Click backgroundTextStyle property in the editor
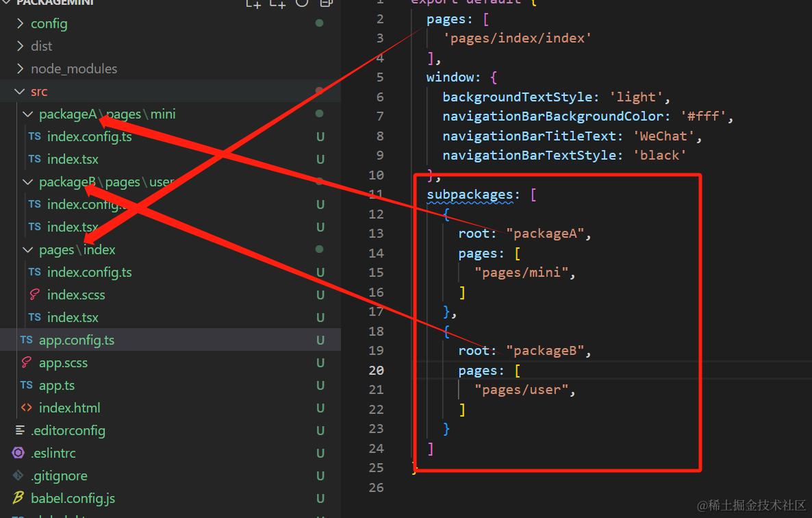The height and width of the screenshot is (518, 812). 518,97
